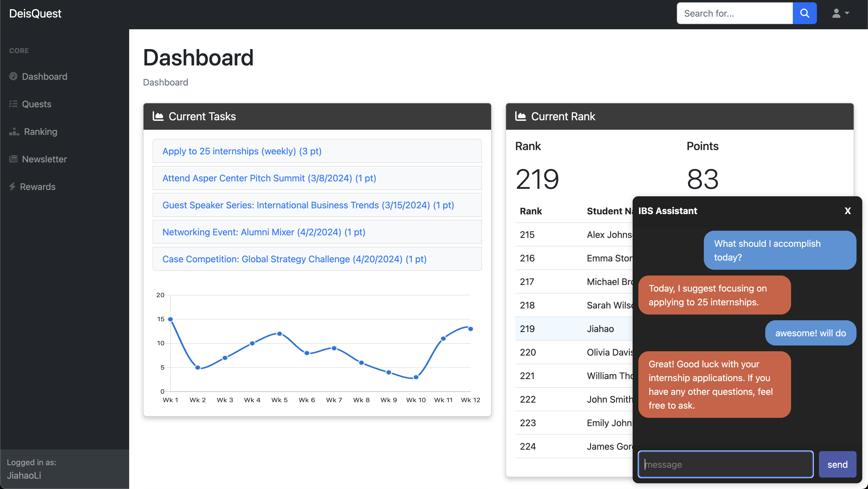Focus the chat message input field

[x=725, y=464]
